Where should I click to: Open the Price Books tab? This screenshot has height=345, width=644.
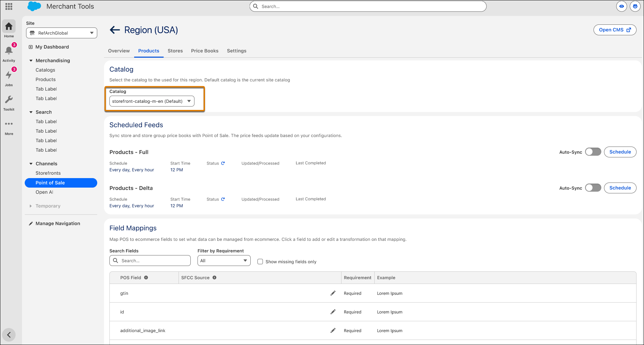(x=205, y=51)
